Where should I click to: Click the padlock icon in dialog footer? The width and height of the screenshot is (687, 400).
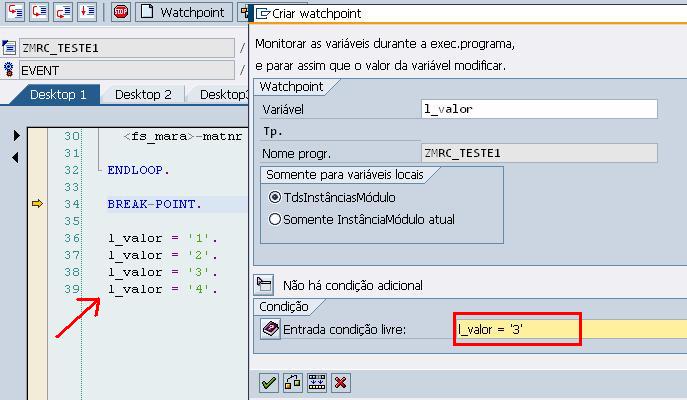[292, 382]
